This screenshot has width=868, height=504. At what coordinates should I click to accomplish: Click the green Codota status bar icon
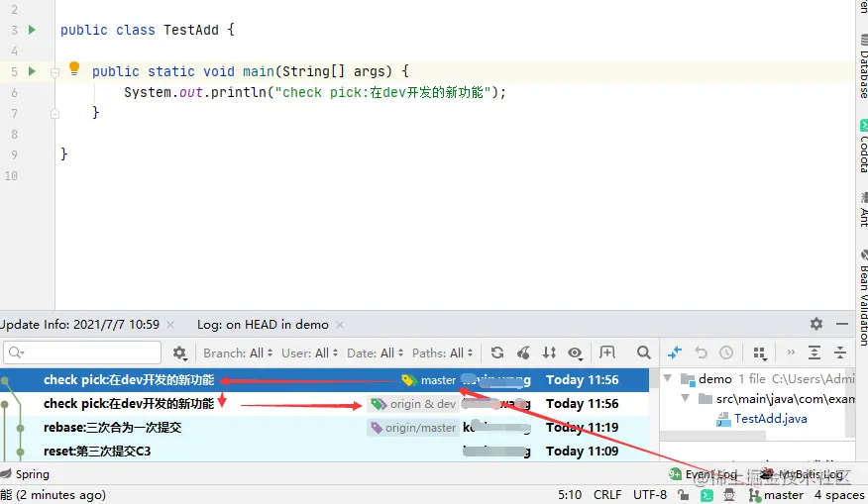(706, 496)
